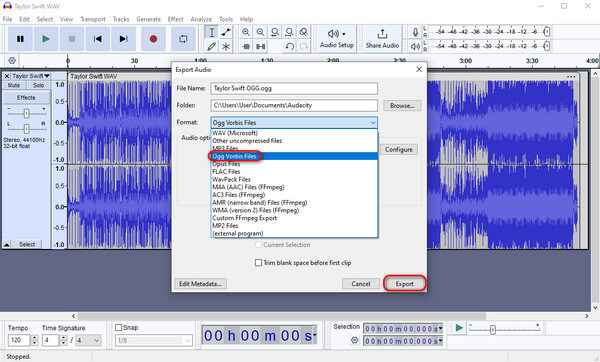600x362 pixels.
Task: Click Cancel in Export Audio dialog
Action: 360,284
